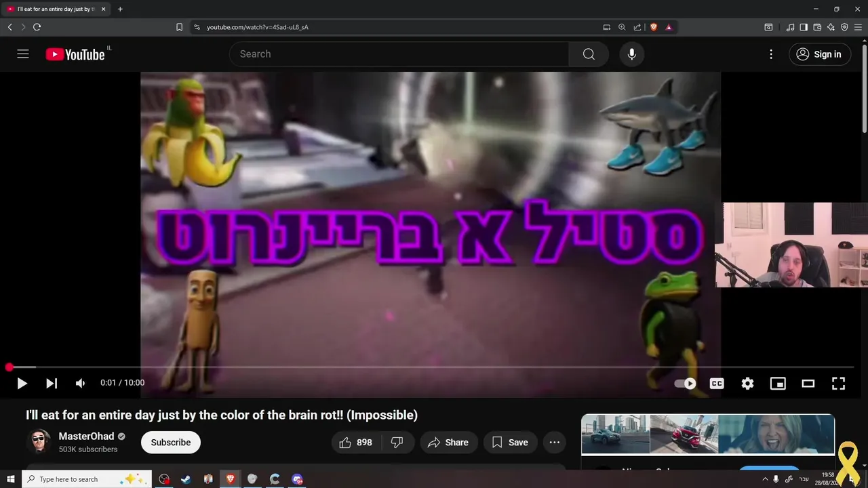868x488 pixels.
Task: Go to the YouTube home logo
Action: tap(75, 54)
